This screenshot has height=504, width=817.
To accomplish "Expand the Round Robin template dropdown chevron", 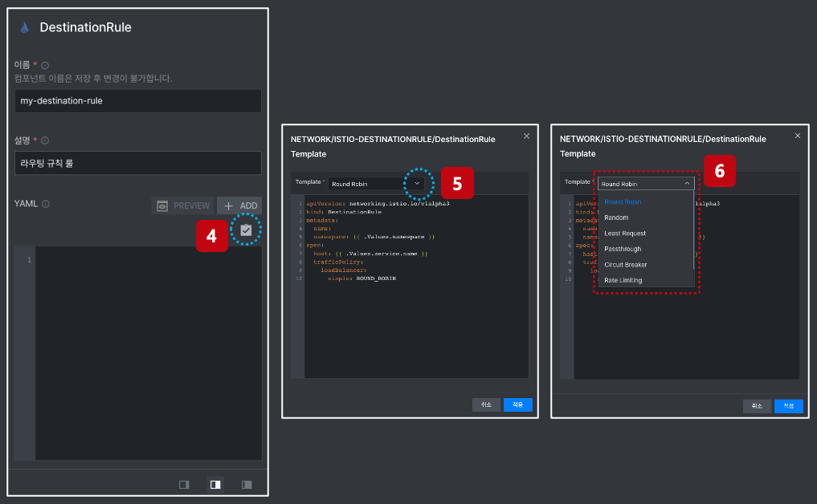I will 417,183.
